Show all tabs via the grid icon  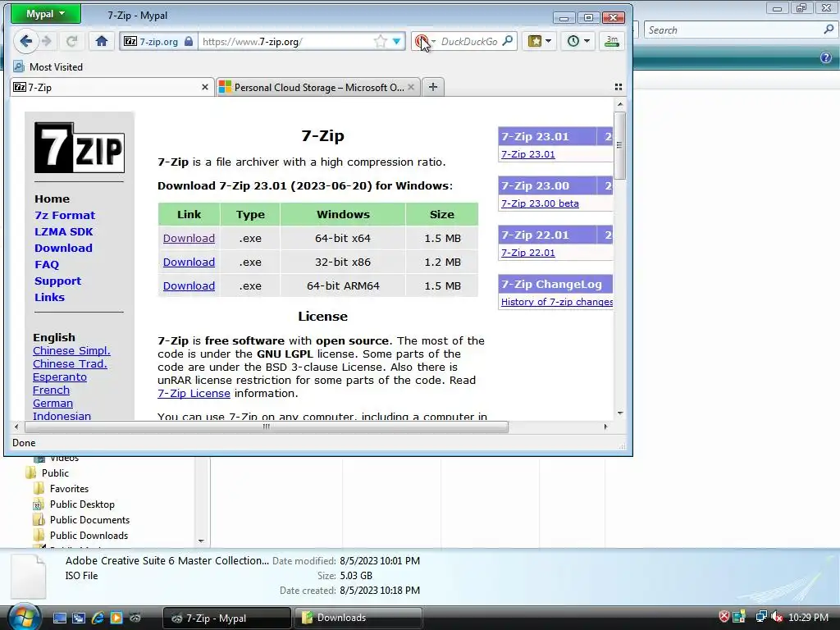pos(619,87)
